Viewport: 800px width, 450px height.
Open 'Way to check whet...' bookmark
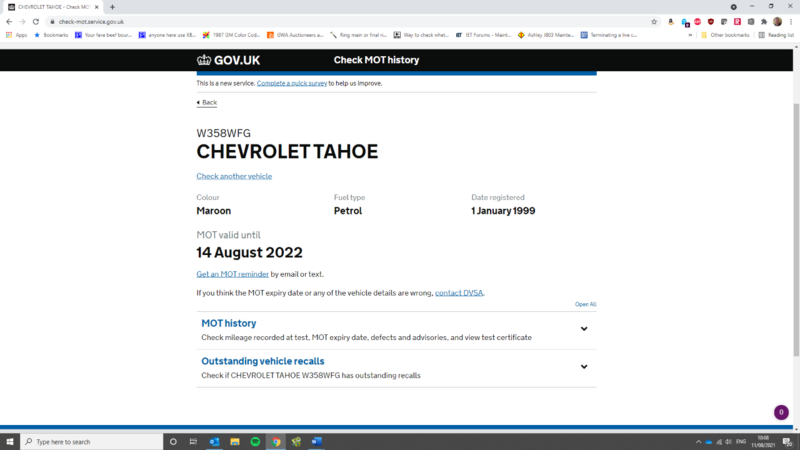421,35
